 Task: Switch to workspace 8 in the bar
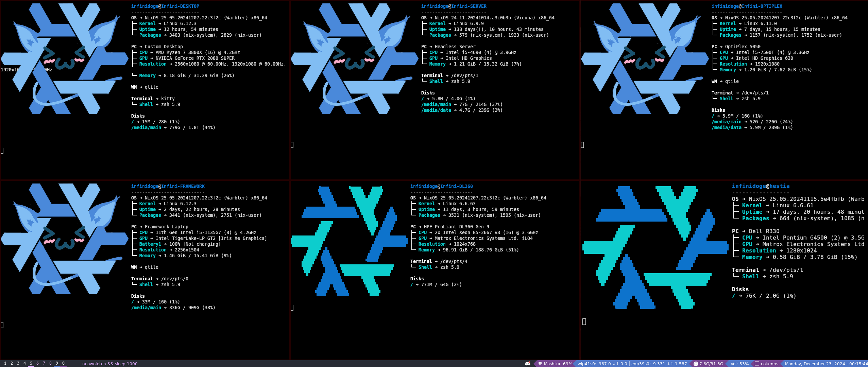pyautogui.click(x=50, y=363)
